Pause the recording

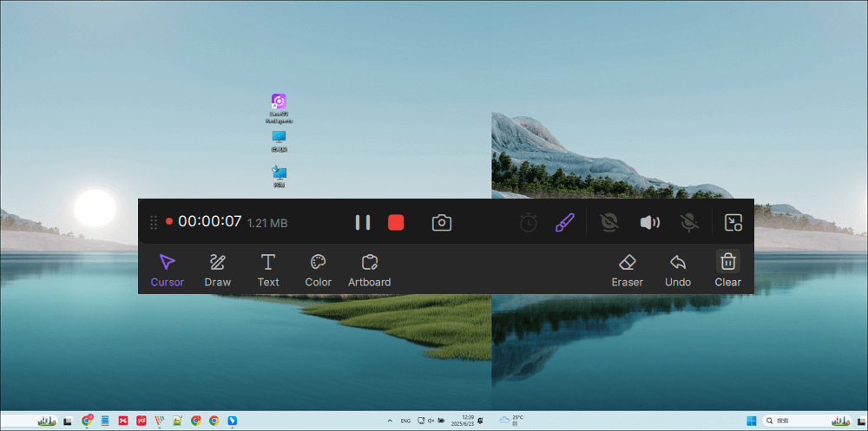click(x=363, y=222)
